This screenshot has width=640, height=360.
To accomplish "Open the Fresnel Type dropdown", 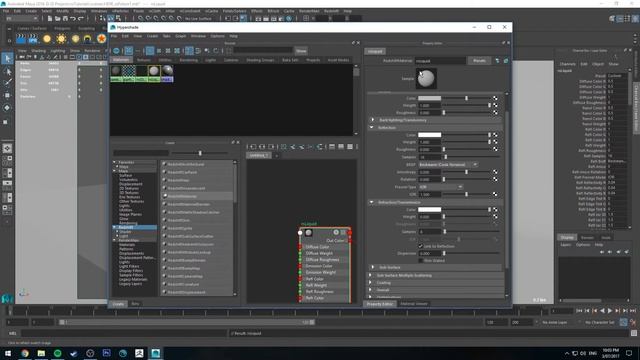I will pos(440,187).
